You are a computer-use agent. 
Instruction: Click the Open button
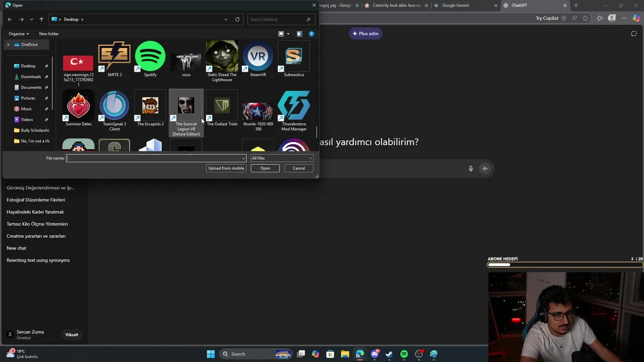pyautogui.click(x=265, y=168)
